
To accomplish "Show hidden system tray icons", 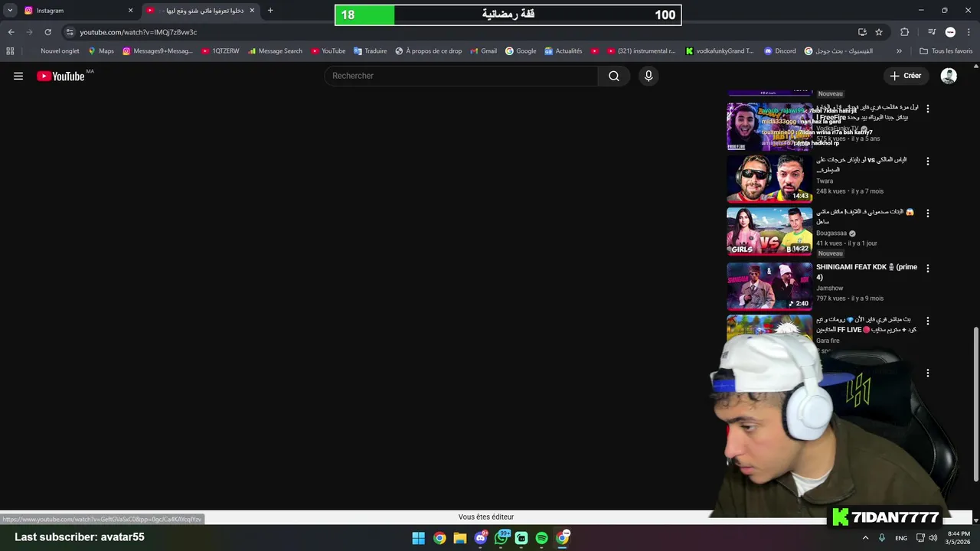I will [866, 538].
